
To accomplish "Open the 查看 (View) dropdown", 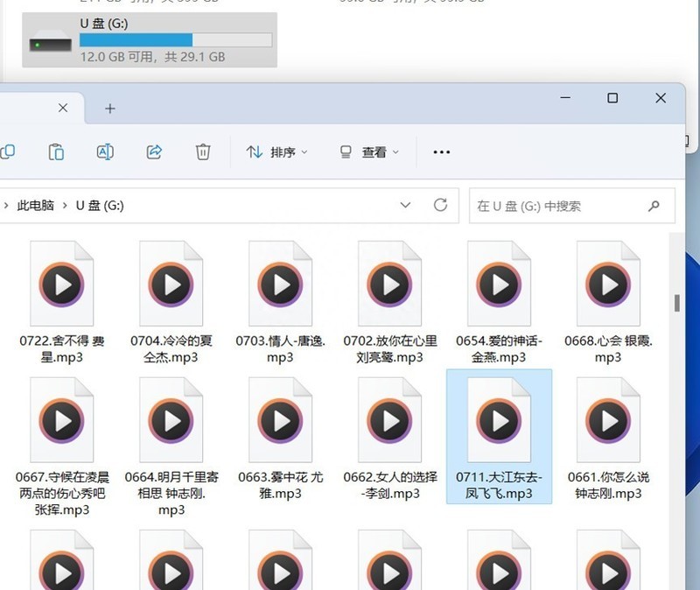I will point(367,151).
